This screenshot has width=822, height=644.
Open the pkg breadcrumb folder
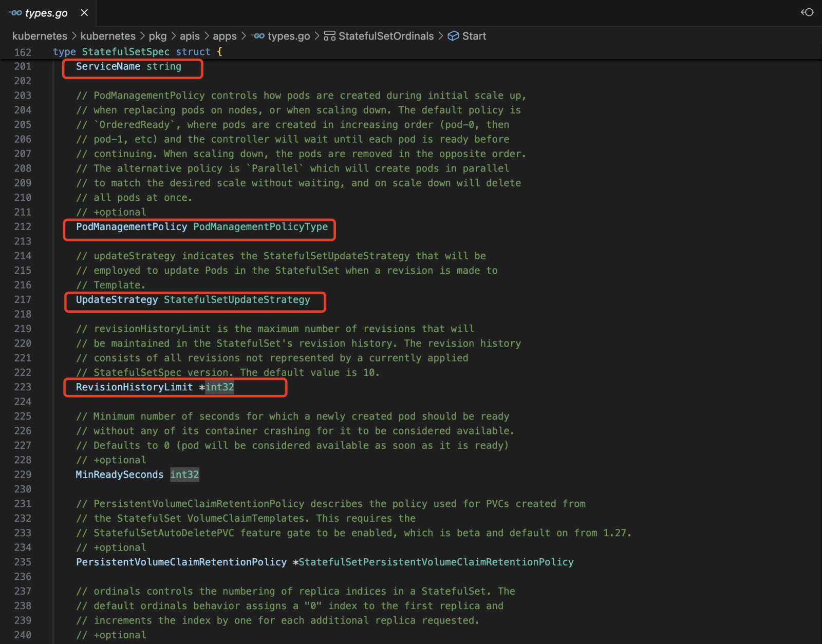[158, 36]
